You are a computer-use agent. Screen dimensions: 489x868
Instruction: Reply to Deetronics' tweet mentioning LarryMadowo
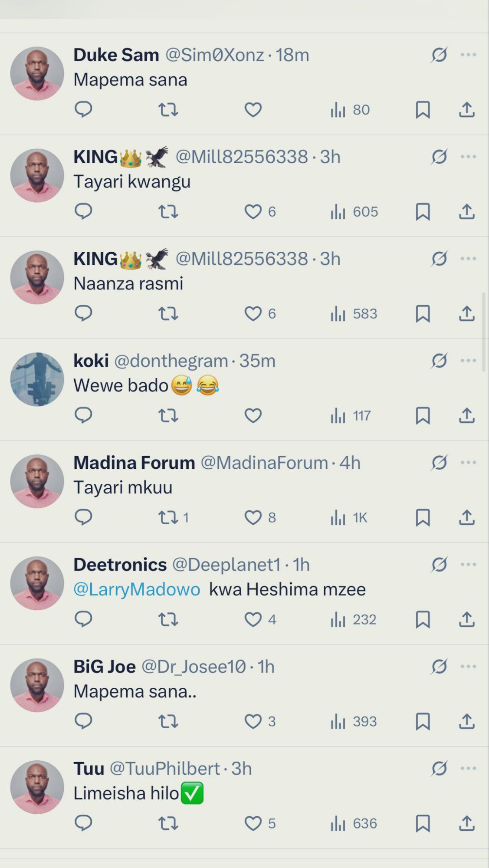point(83,619)
